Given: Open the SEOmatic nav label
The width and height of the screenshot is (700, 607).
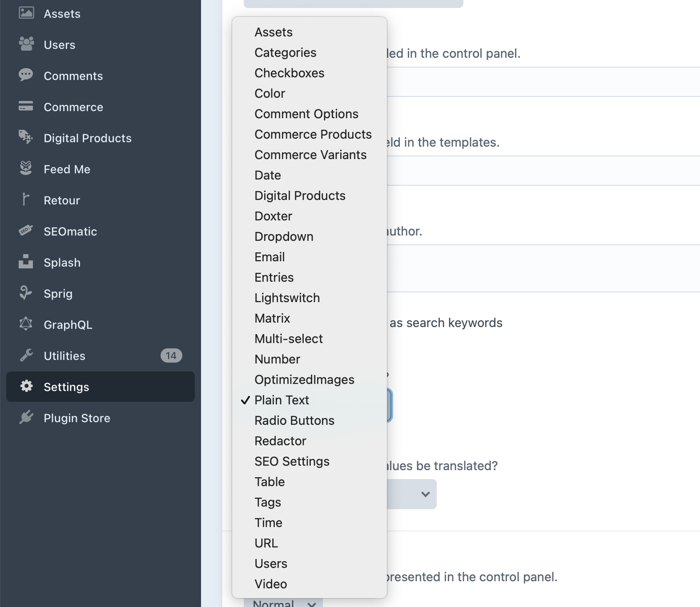Looking at the screenshot, I should coord(70,232).
